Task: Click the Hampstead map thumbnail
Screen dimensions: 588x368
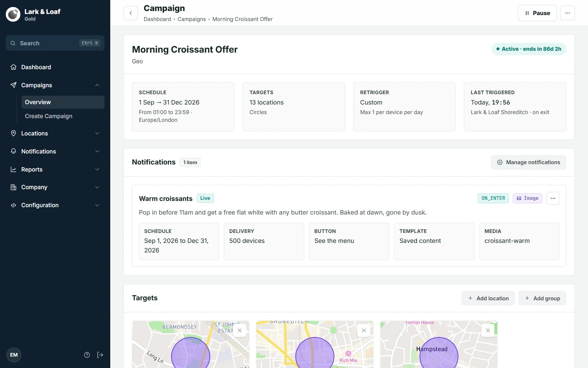Action: 439,344
